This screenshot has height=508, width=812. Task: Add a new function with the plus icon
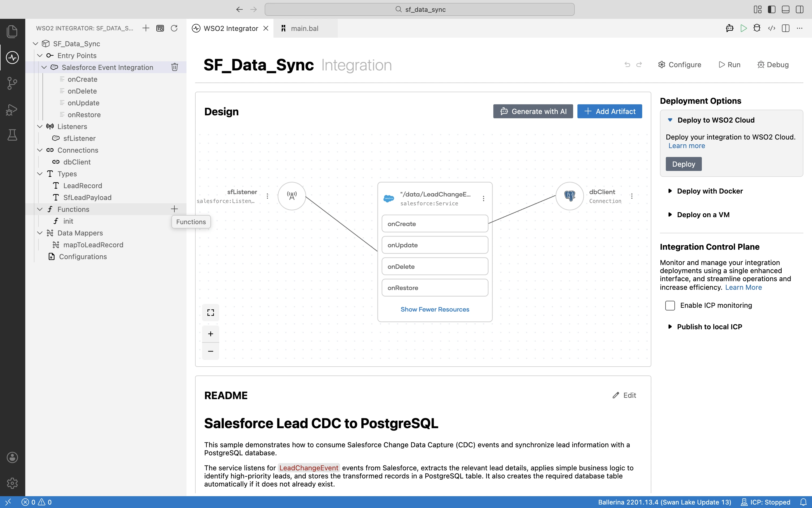(174, 209)
